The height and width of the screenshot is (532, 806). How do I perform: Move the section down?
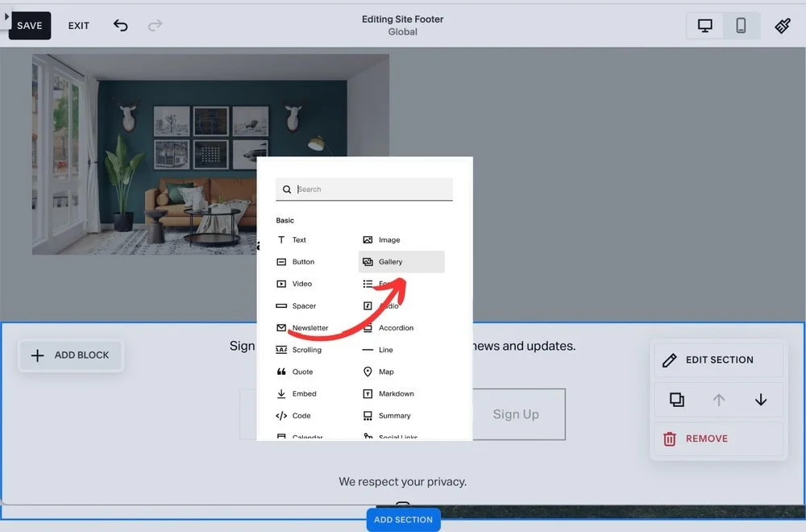[761, 399]
